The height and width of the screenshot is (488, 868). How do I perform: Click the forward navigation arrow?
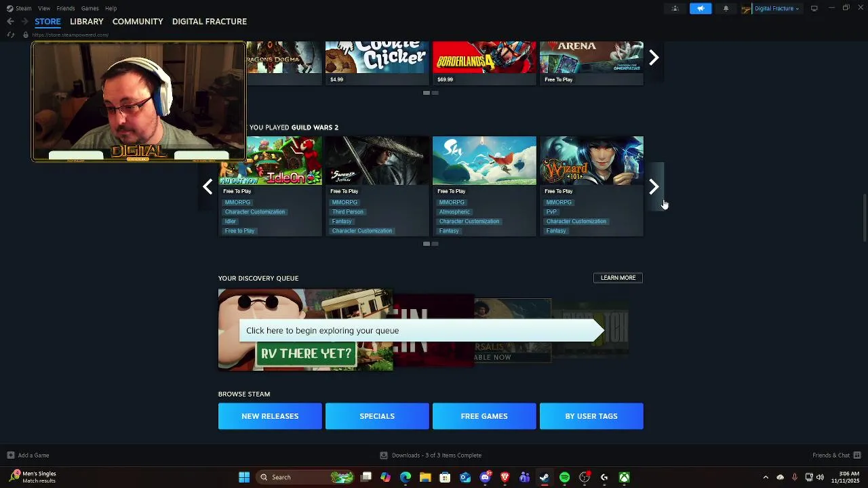[x=24, y=22]
